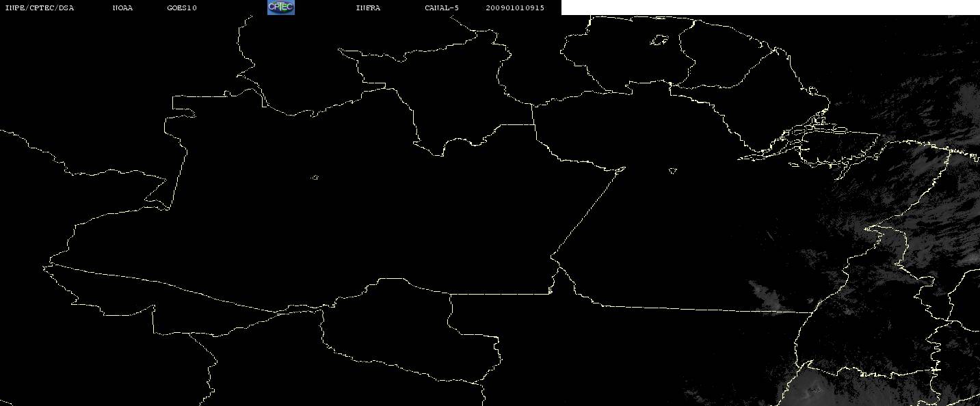Select the INPE/CPTEC/DSA header label
980x406 pixels.
tap(39, 8)
